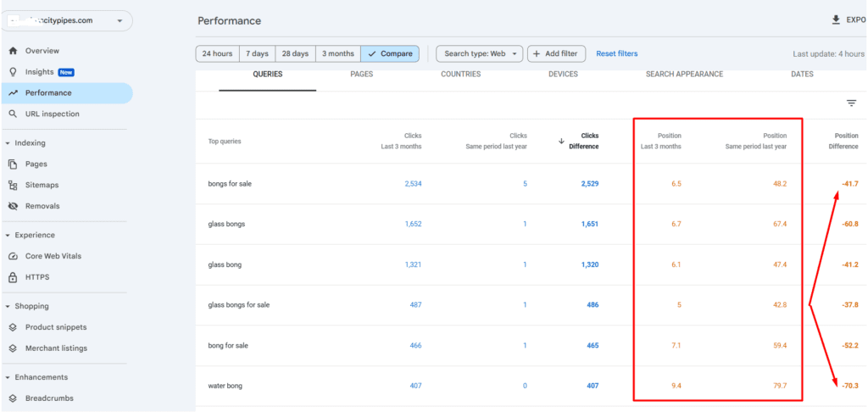Click the Overview home icon
This screenshot has width=868, height=412.
tap(13, 51)
